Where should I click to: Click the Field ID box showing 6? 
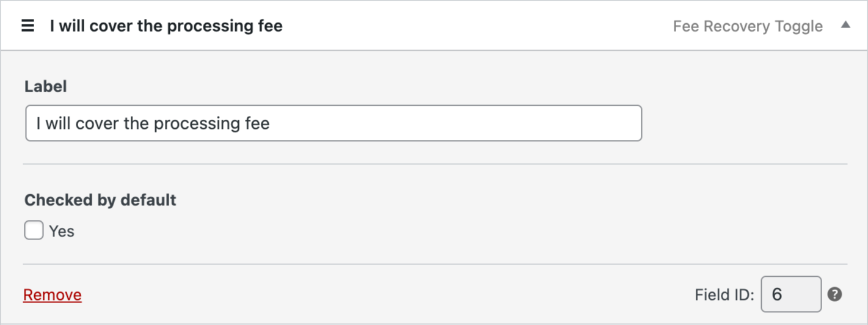click(791, 294)
